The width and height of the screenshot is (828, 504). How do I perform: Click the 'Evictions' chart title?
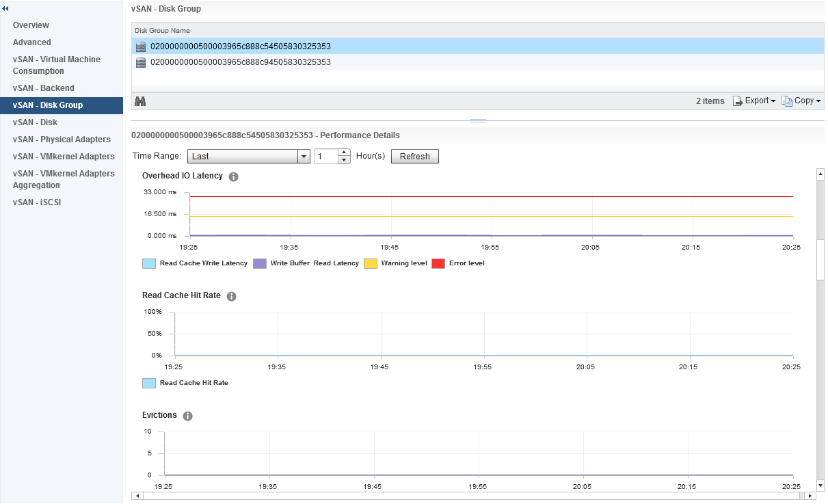tap(159, 415)
